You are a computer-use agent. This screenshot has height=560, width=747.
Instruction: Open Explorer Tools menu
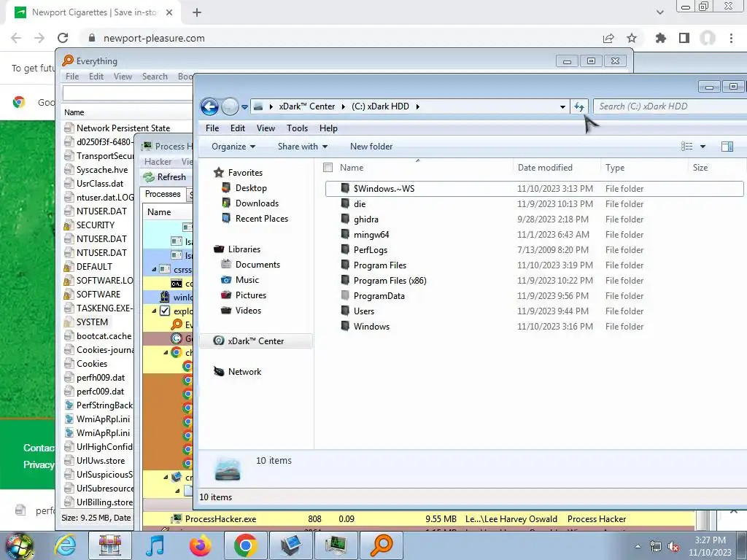pos(298,128)
